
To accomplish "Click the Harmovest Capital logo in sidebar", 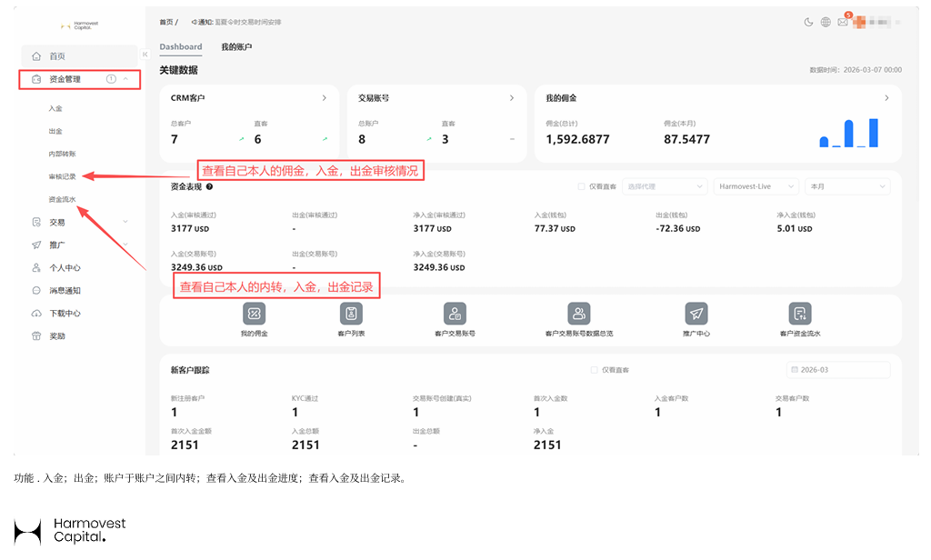I will (x=80, y=25).
